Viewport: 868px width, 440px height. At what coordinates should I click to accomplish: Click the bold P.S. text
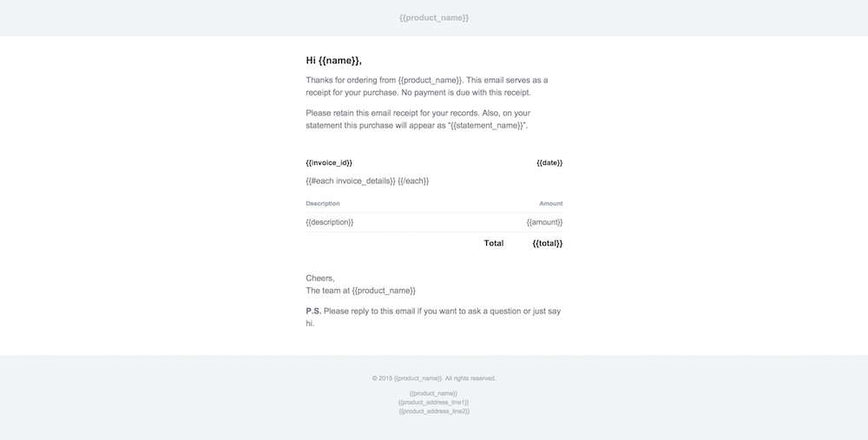point(313,311)
